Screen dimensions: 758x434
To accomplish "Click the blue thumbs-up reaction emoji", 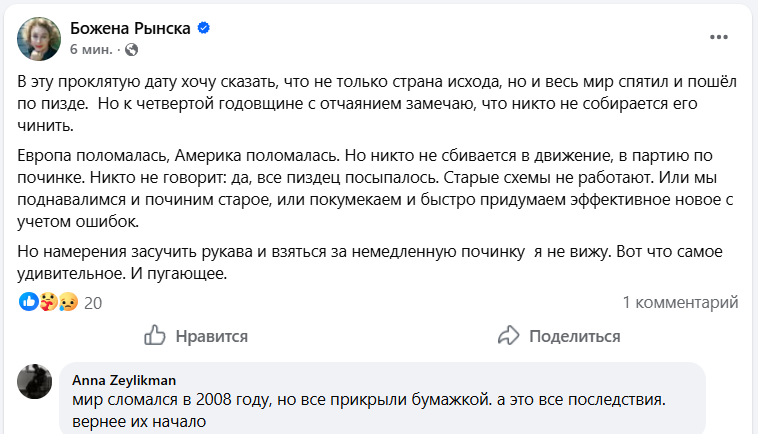I will click(28, 301).
